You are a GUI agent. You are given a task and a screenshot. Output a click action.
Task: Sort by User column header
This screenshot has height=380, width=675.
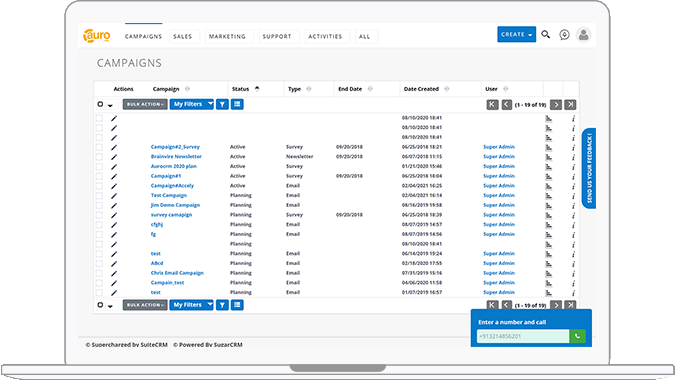click(x=491, y=89)
